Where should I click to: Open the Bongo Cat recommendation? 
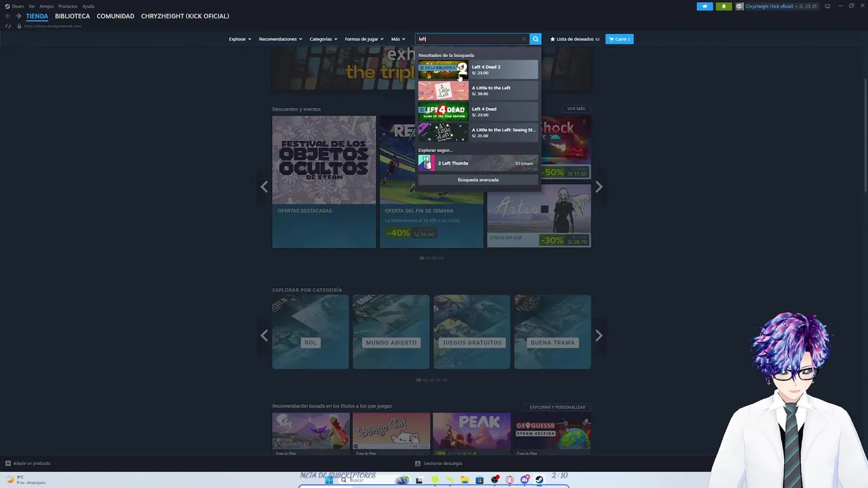point(391,434)
